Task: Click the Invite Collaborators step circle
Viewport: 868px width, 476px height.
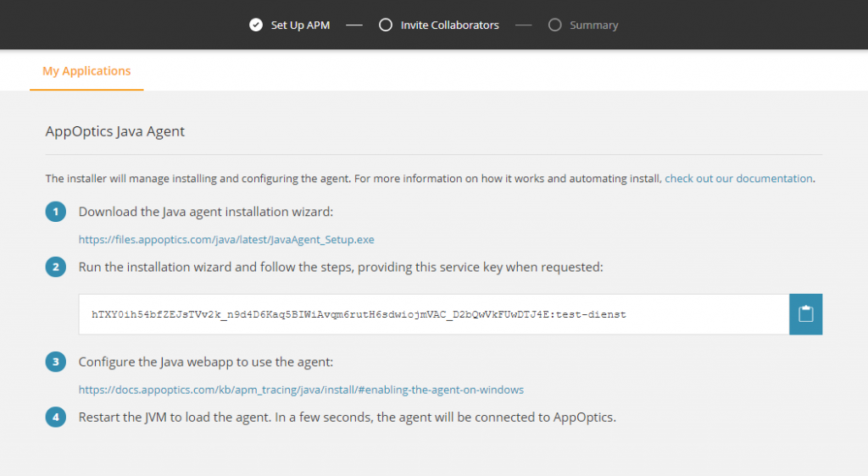Action: [x=386, y=25]
